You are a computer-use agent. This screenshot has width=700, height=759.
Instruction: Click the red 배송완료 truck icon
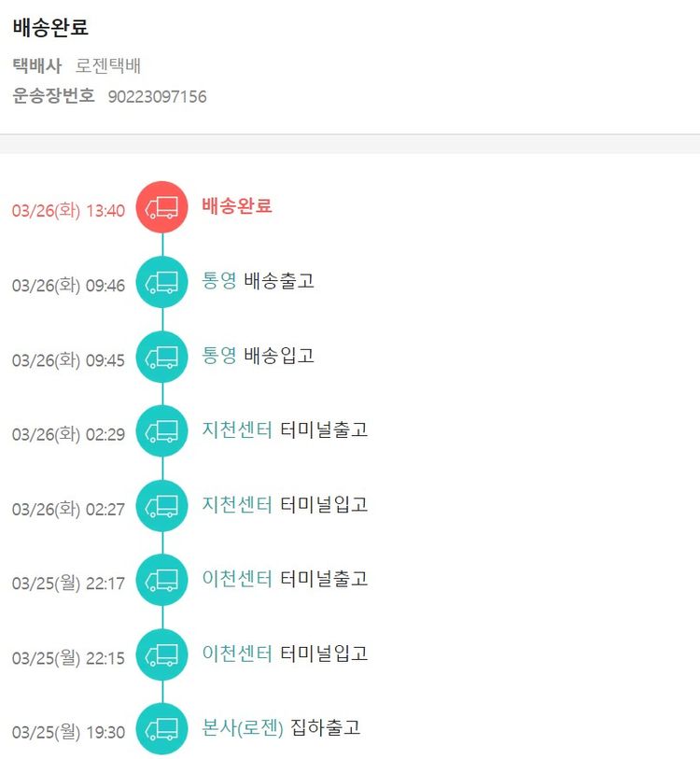click(x=162, y=206)
